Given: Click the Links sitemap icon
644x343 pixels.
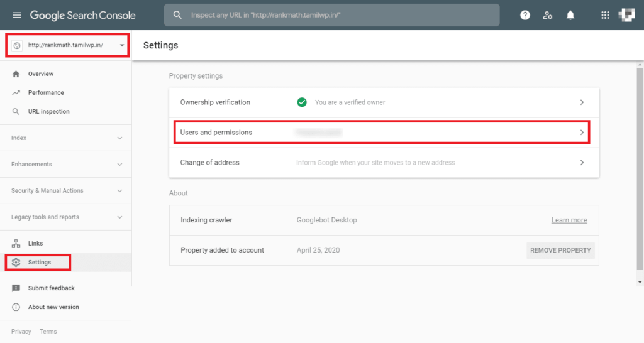Looking at the screenshot, I should click(16, 243).
